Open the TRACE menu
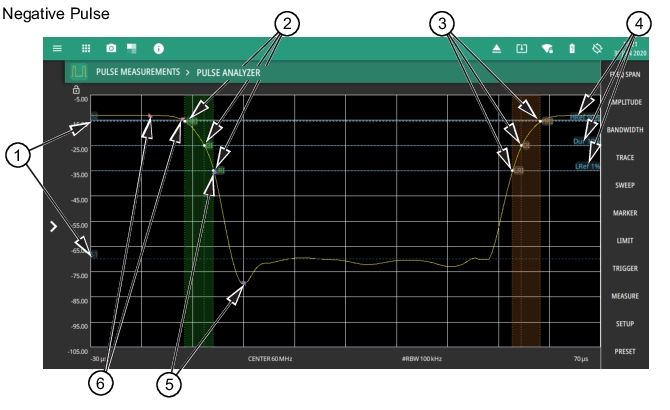The width and height of the screenshot is (670, 410). tap(625, 158)
